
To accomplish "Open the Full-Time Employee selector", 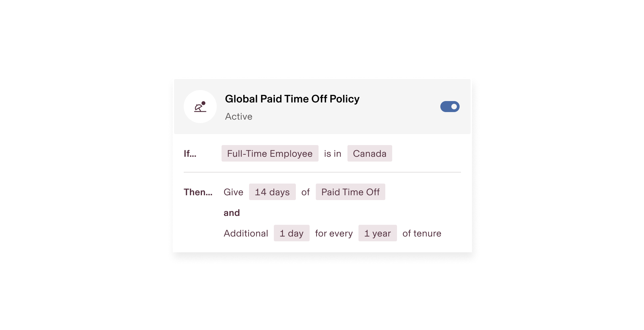I will [270, 154].
